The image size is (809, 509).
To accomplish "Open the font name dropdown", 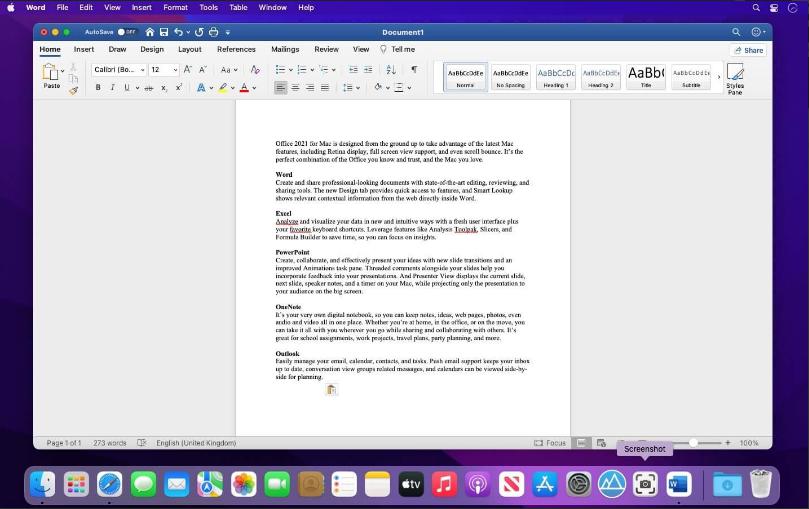I will click(142, 70).
